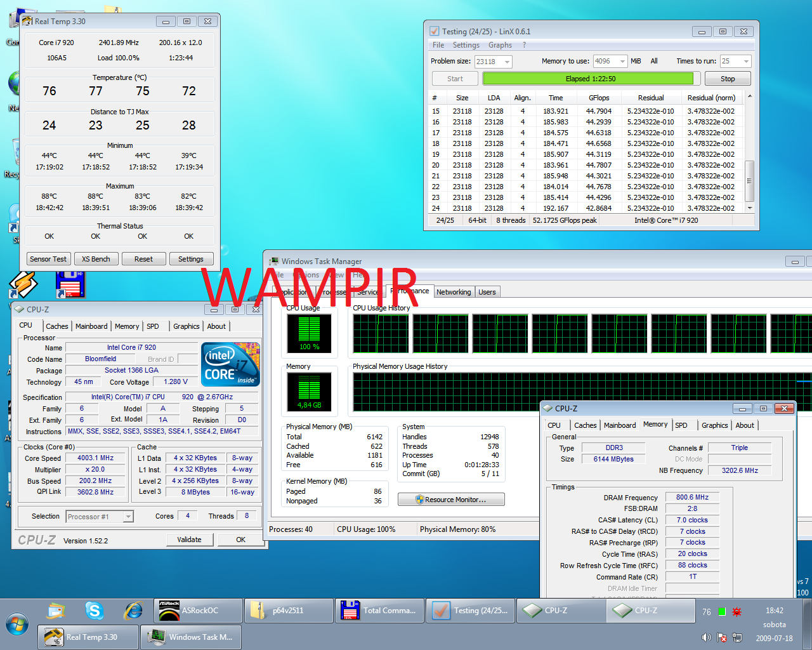812x650 pixels.
Task: Open the network tray icon
Action: [737, 637]
